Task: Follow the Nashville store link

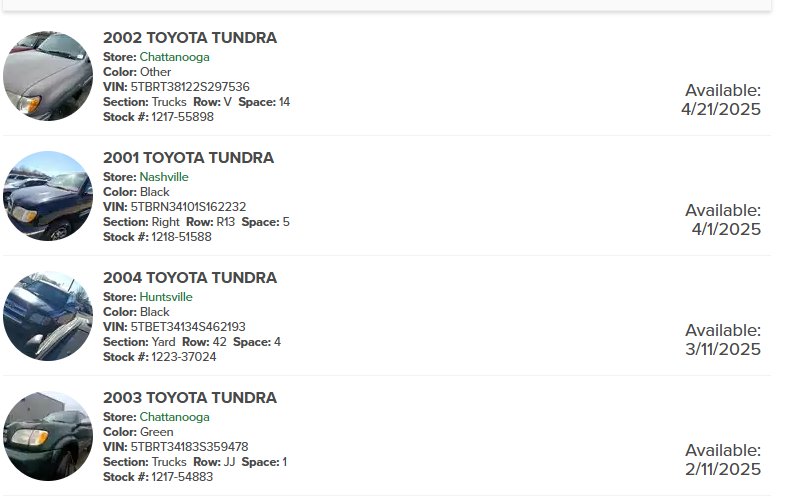Action: [164, 177]
